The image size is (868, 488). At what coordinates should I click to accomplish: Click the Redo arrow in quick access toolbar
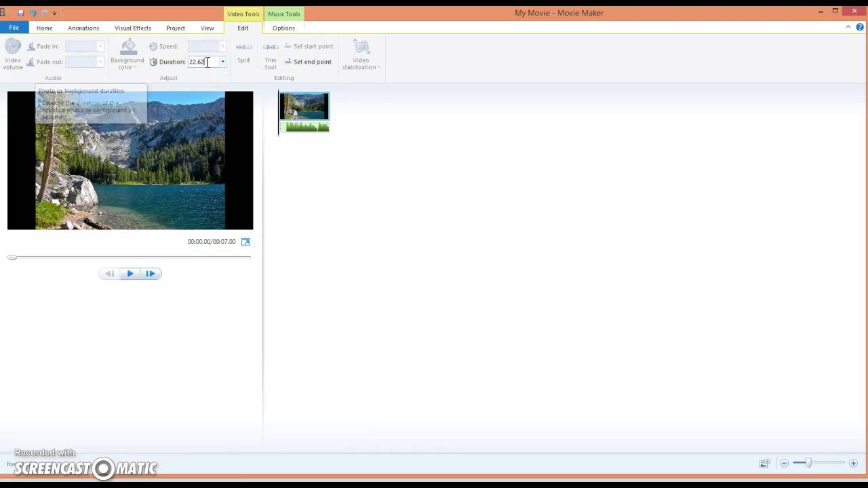(44, 13)
